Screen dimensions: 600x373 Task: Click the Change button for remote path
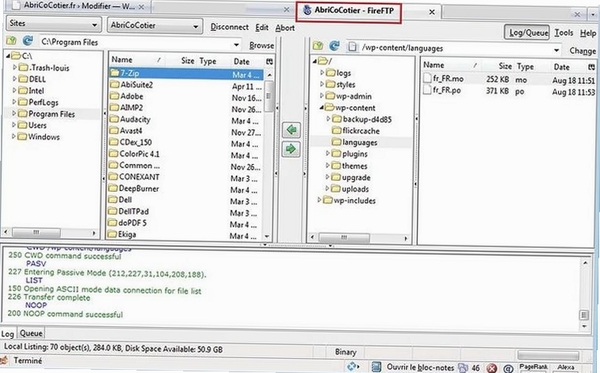click(x=582, y=51)
